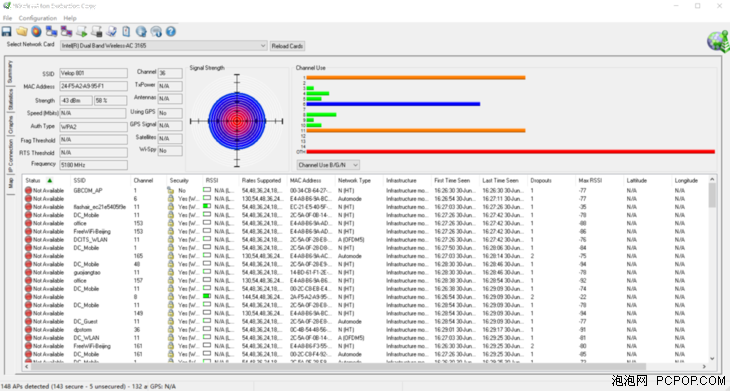This screenshot has height=391, width=730.
Task: Select the DCITS_WLAN SSID cell
Action: point(90,239)
